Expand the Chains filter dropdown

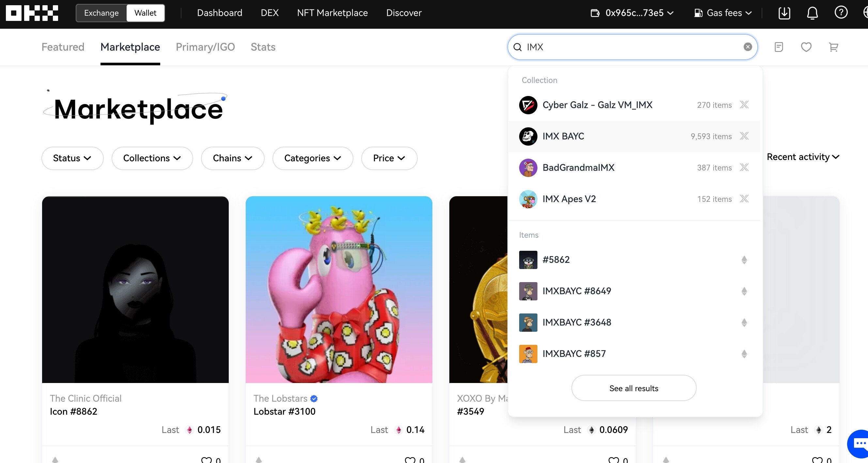[232, 158]
